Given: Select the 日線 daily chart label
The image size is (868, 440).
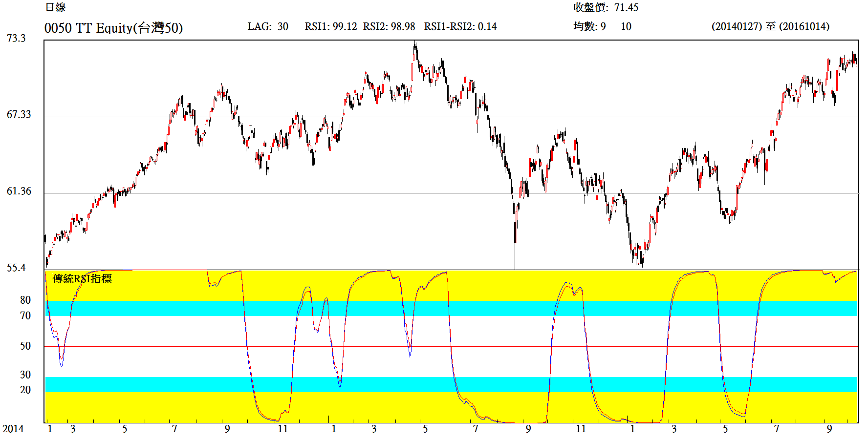Looking at the screenshot, I should click(x=55, y=7).
